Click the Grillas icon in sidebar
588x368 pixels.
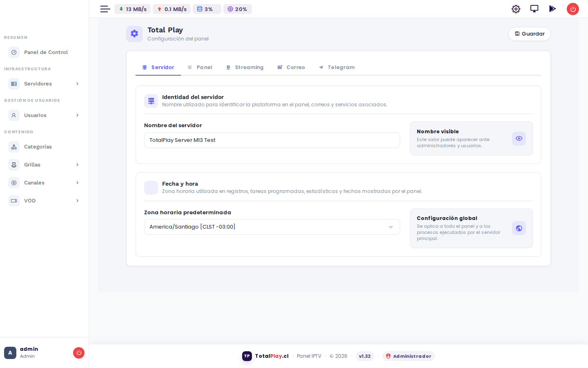coord(14,165)
